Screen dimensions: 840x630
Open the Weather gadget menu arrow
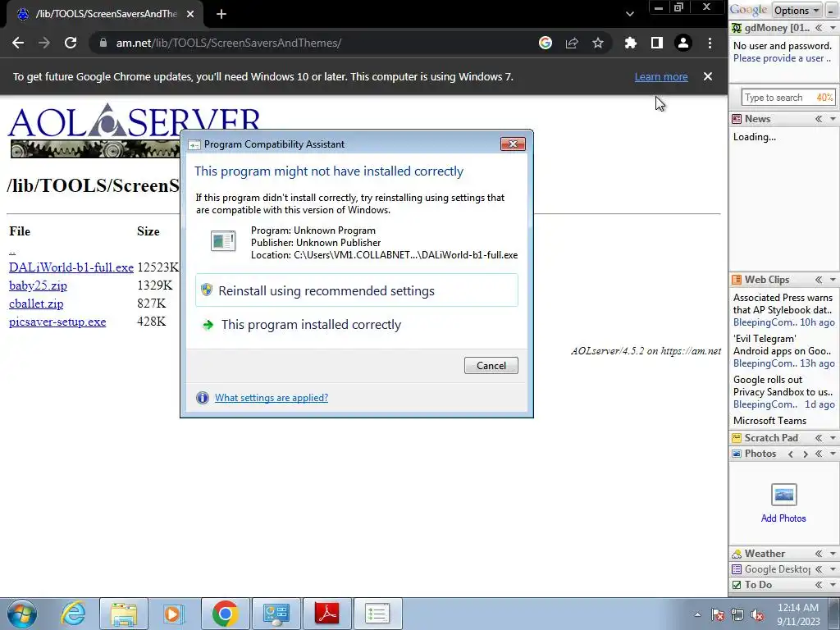833,554
